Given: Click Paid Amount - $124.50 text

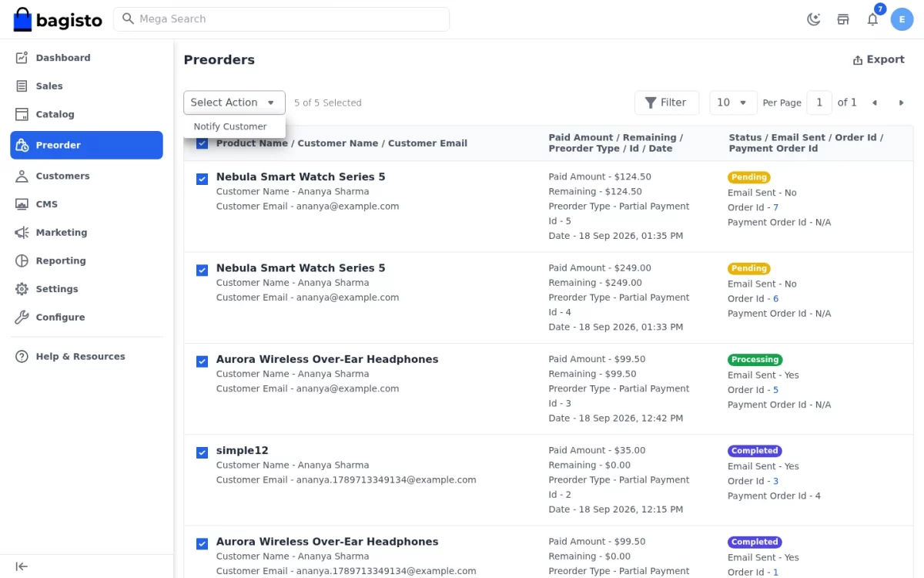Looking at the screenshot, I should pos(600,177).
